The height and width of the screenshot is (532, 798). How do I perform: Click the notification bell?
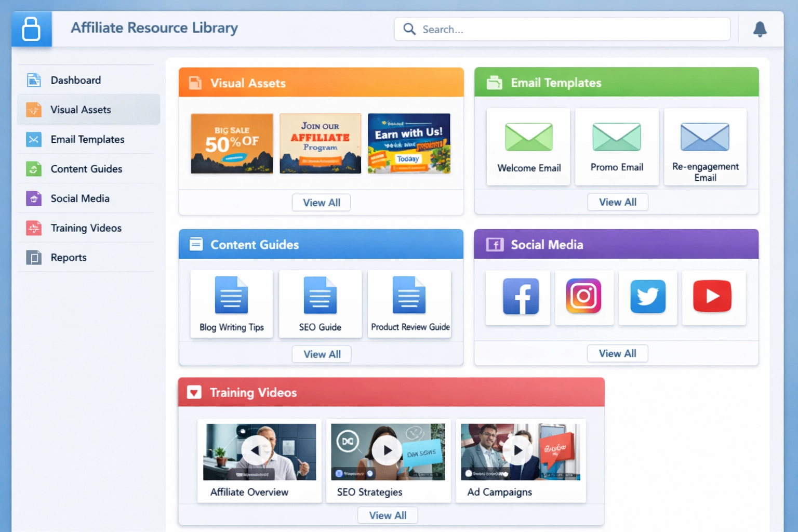760,29
